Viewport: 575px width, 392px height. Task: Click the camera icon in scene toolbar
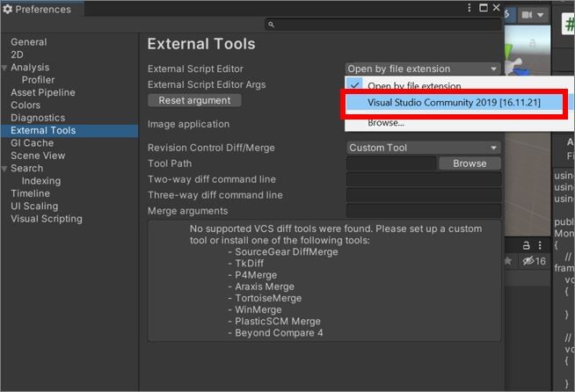coord(527,15)
